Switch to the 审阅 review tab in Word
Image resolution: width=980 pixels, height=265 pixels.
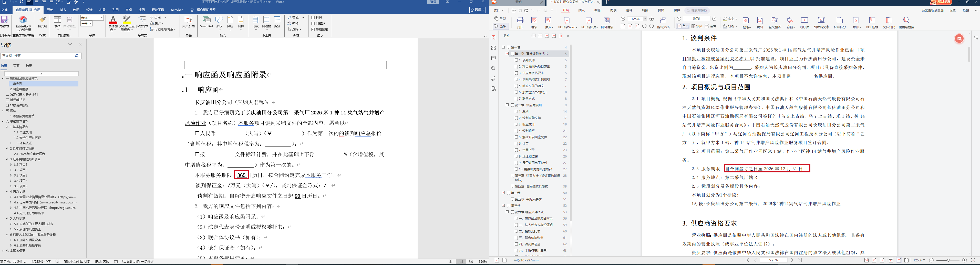(x=129, y=10)
